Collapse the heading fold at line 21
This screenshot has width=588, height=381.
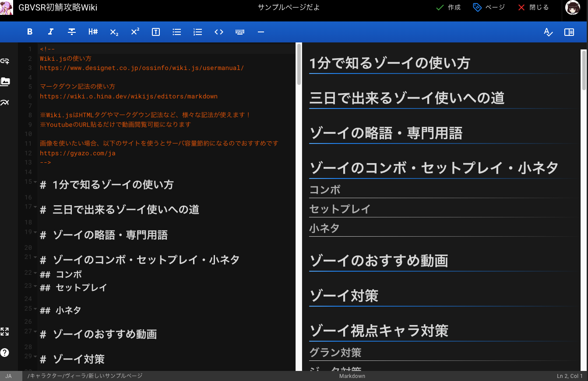click(35, 257)
